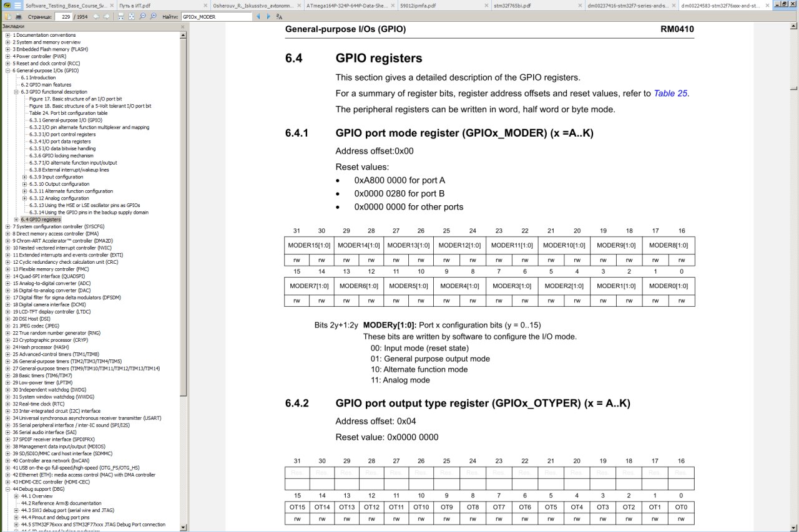Open bookmark 6.3.8 External interrupt/wakeup lines
This screenshot has width=799, height=532.
point(69,170)
